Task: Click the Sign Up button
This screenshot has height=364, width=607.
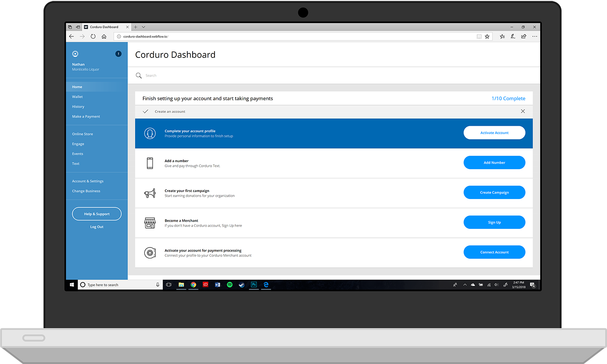Action: click(x=494, y=222)
